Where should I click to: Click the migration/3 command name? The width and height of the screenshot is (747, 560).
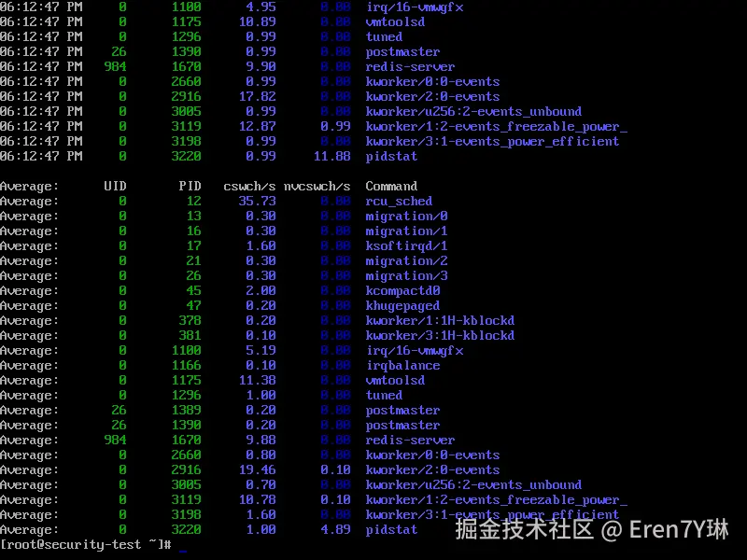tap(406, 275)
